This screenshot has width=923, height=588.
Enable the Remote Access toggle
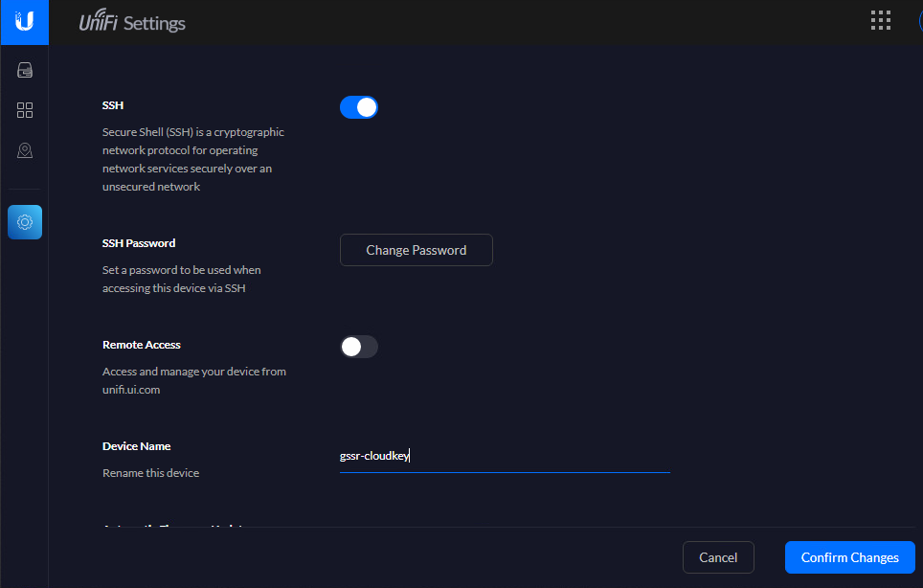pos(359,347)
